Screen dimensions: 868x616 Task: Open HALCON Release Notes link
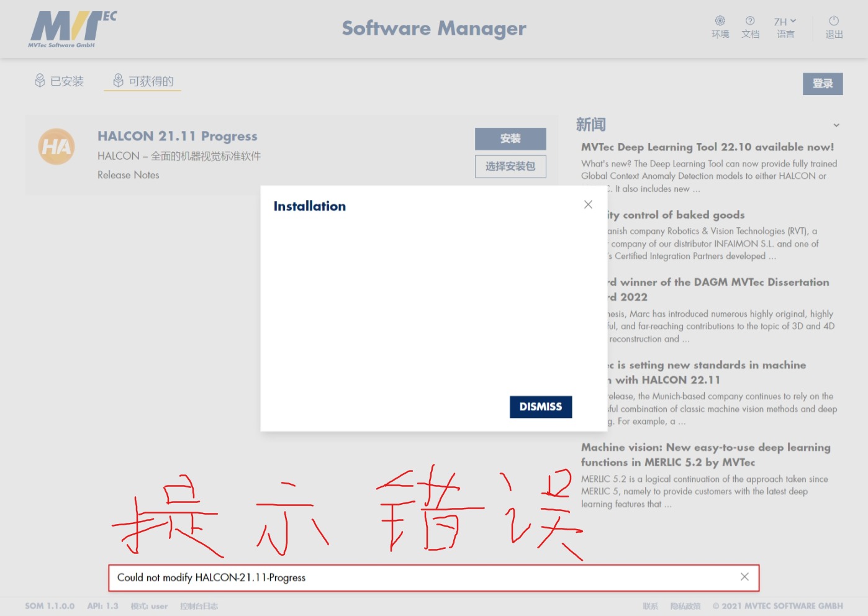pyautogui.click(x=128, y=175)
